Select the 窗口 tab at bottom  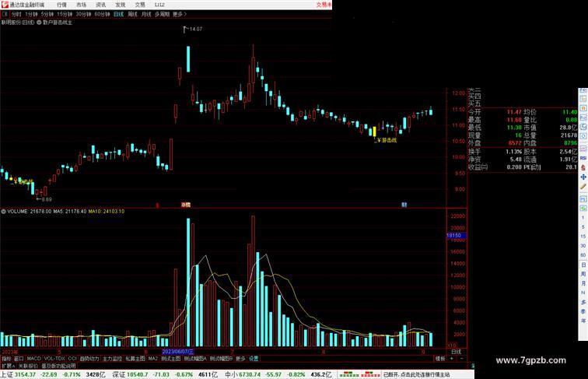tap(19, 359)
